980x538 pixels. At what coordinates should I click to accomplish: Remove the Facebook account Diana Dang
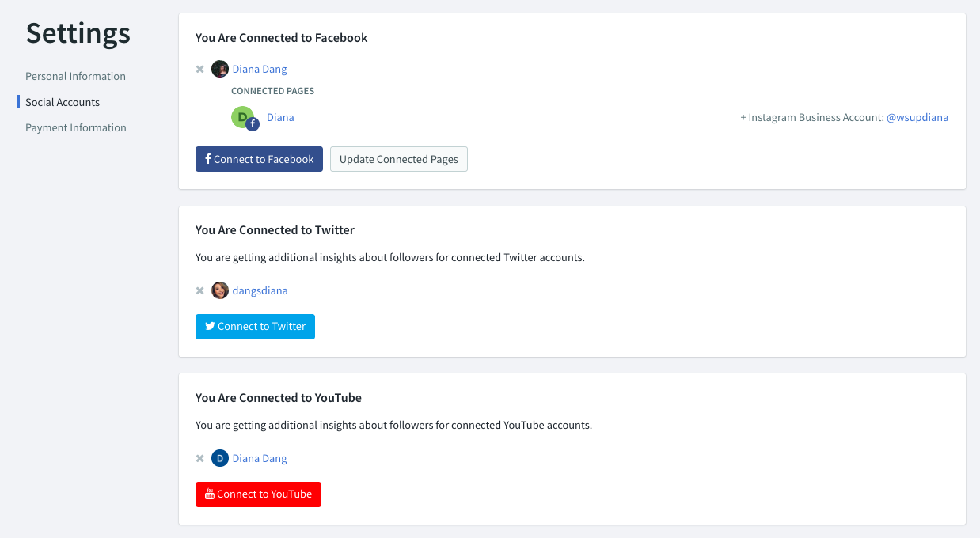coord(200,69)
